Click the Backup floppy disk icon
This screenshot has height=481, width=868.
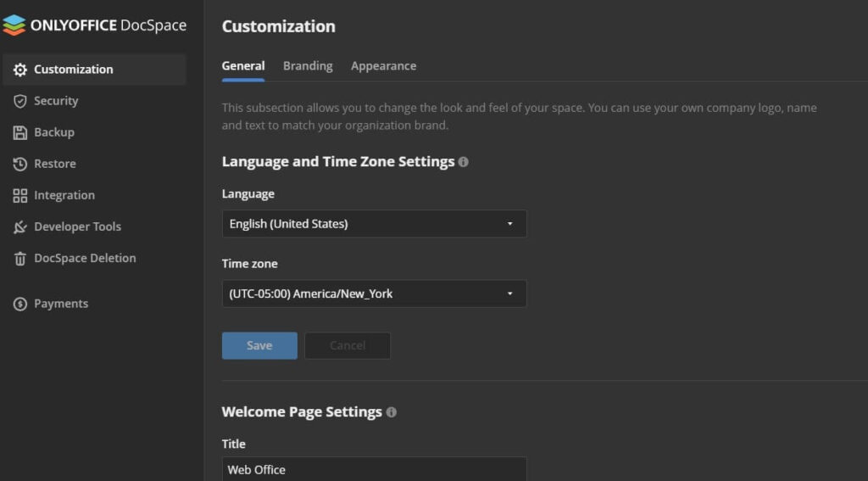click(x=20, y=132)
